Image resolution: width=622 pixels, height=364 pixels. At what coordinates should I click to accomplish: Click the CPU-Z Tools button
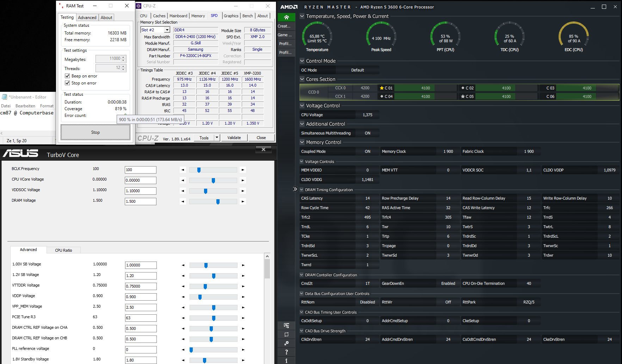tap(204, 138)
